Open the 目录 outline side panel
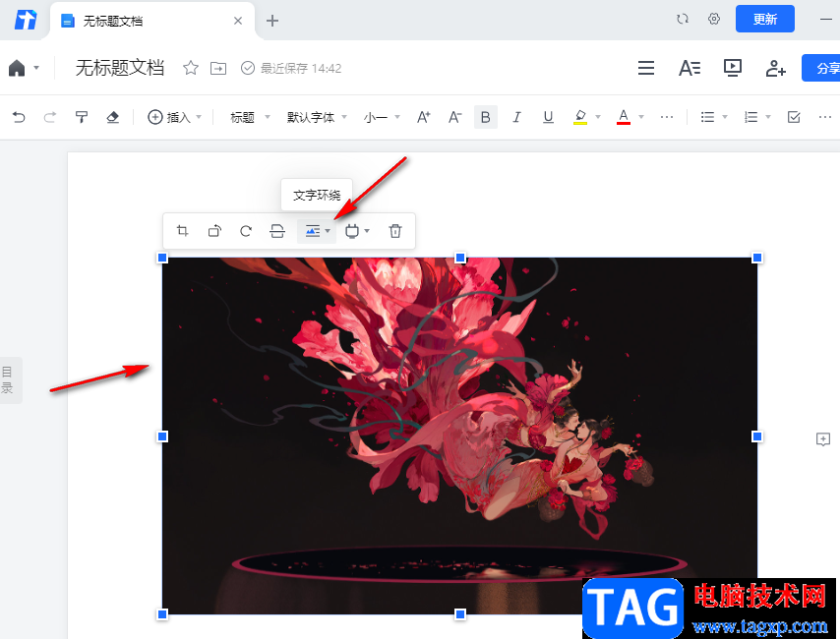Viewport: 840px width, 639px height. pyautogui.click(x=9, y=379)
